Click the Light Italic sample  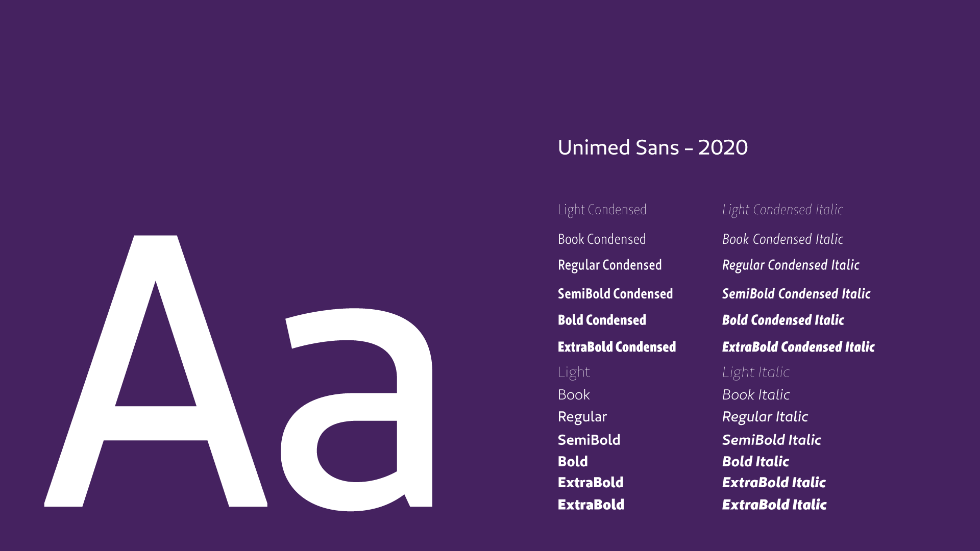pos(756,373)
